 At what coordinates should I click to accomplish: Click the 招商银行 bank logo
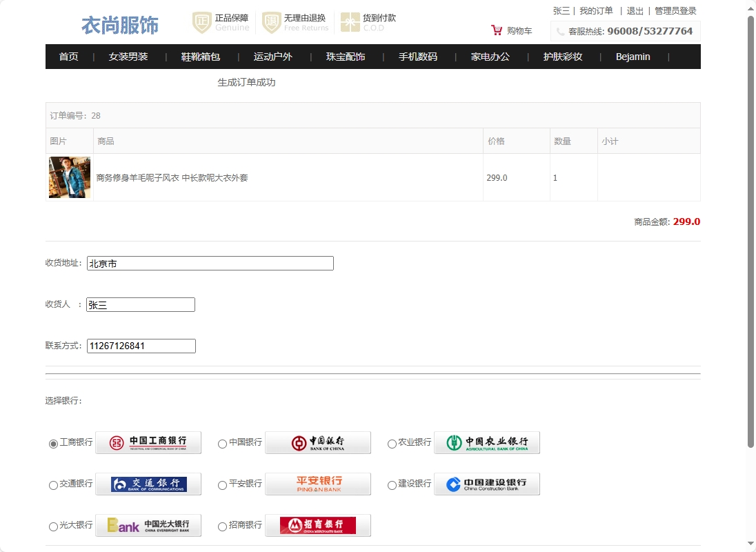[x=318, y=524]
